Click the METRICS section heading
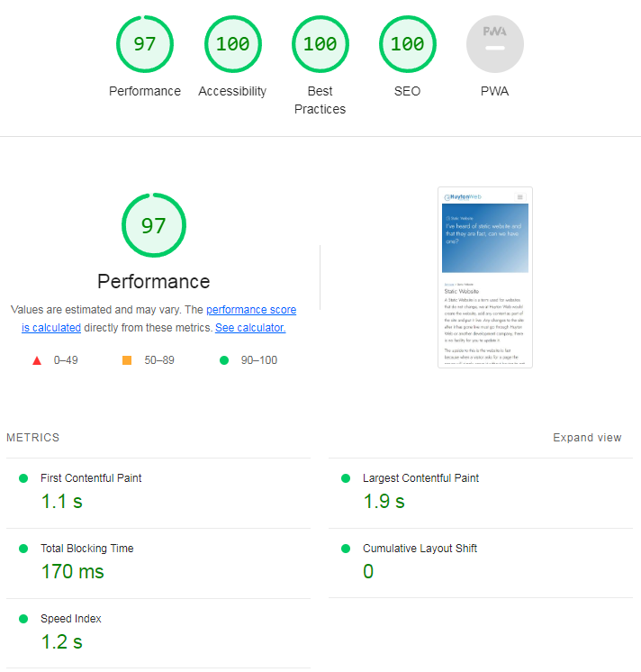The image size is (641, 672). 33,438
